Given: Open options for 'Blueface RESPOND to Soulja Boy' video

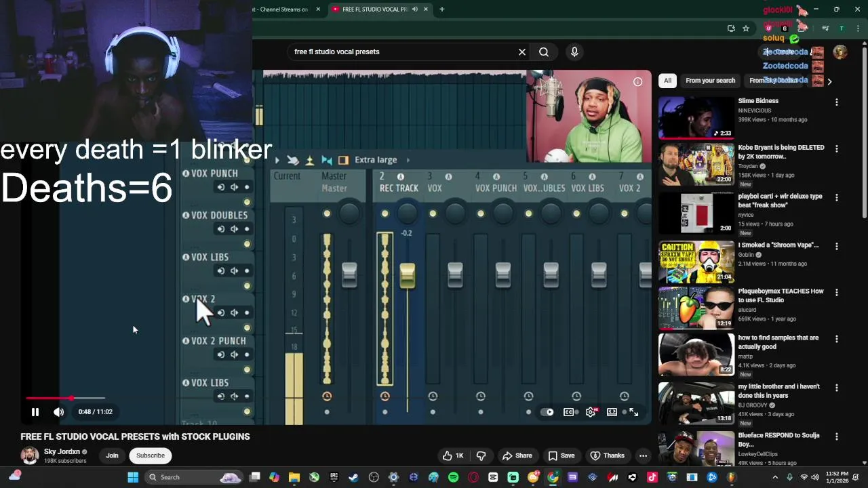Looking at the screenshot, I should click(x=836, y=436).
